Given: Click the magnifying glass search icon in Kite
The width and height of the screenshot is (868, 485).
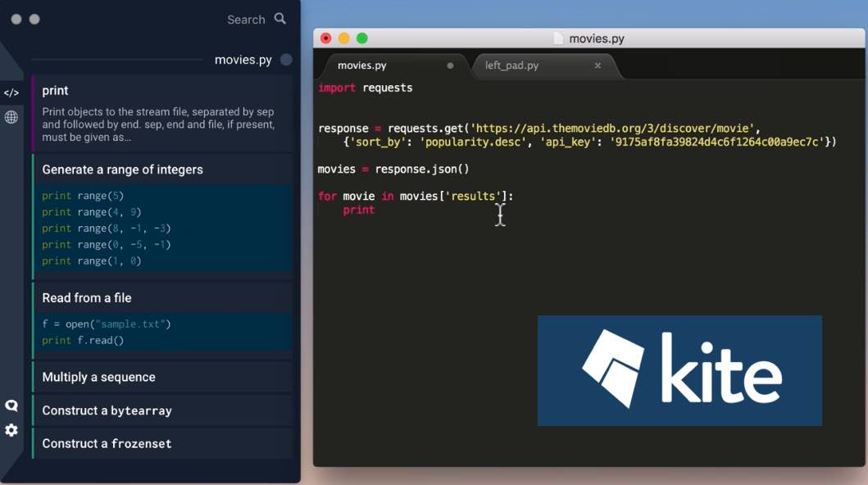Looking at the screenshot, I should pos(280,19).
